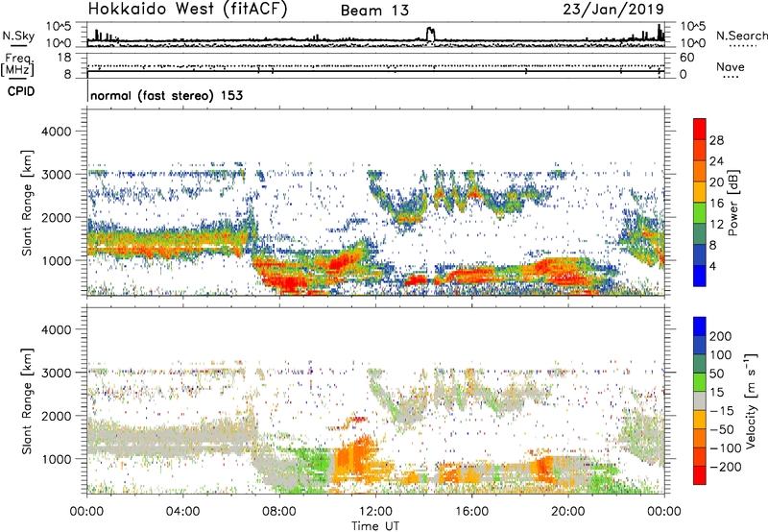Click the '16' value on Power scale
The height and width of the screenshot is (532, 768).
tap(716, 204)
